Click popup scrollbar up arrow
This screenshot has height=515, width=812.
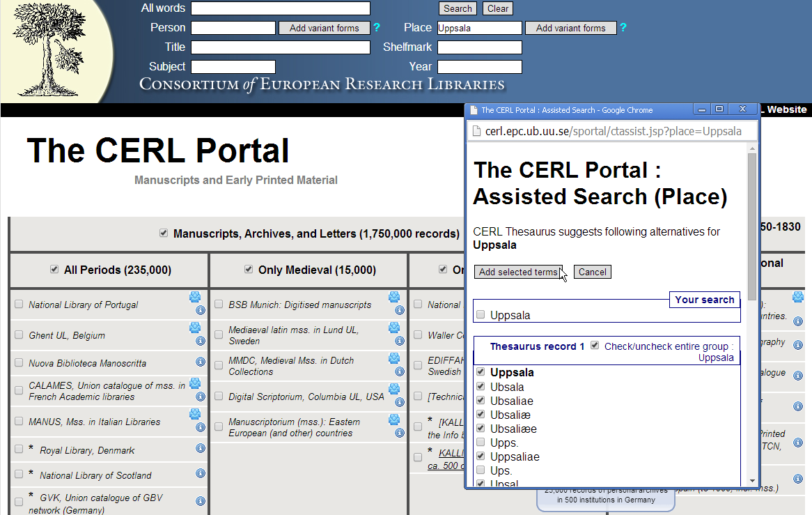point(752,148)
